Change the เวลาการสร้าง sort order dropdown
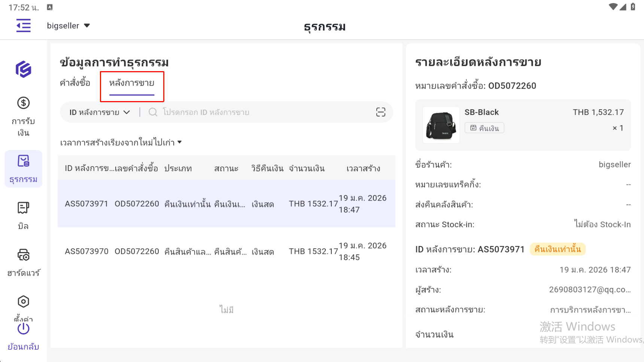644x362 pixels. pyautogui.click(x=121, y=143)
